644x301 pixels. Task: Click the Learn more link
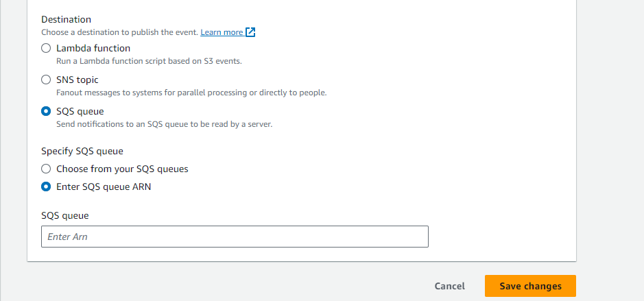click(222, 32)
